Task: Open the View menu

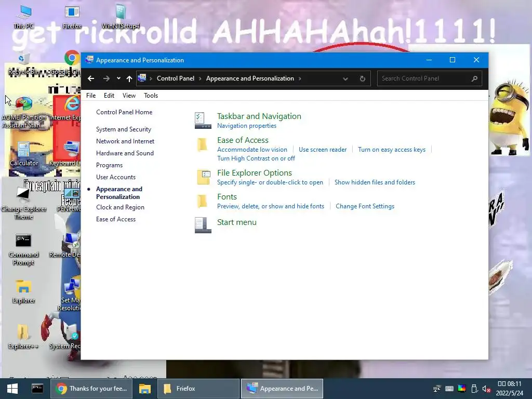Action: click(129, 96)
